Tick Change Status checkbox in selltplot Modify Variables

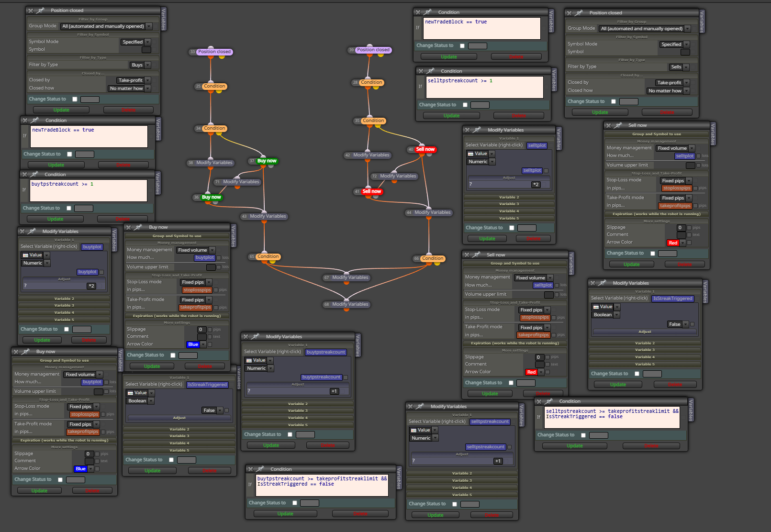(512, 228)
